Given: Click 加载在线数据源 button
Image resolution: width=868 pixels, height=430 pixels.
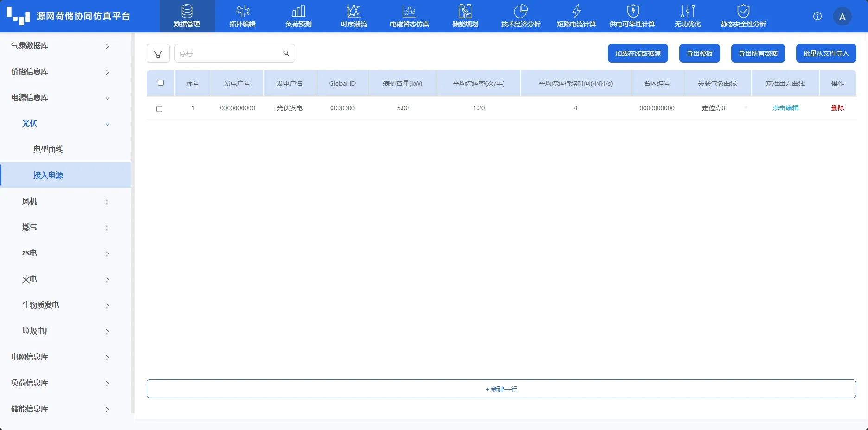Looking at the screenshot, I should (x=638, y=53).
